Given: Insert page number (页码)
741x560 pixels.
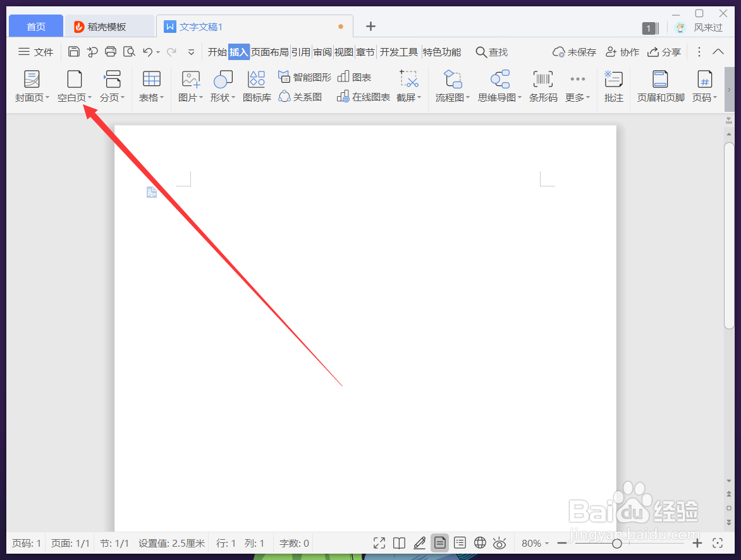Looking at the screenshot, I should 704,86.
